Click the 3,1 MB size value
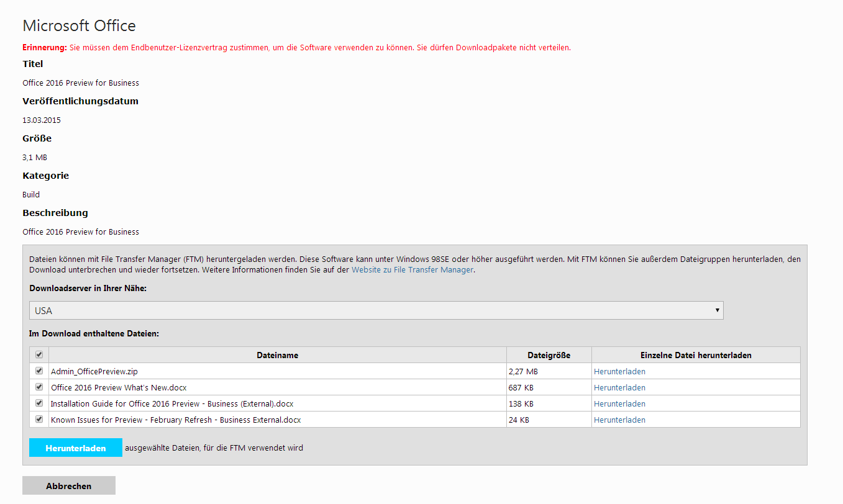Screen dimensions: 843x504 click(35, 158)
